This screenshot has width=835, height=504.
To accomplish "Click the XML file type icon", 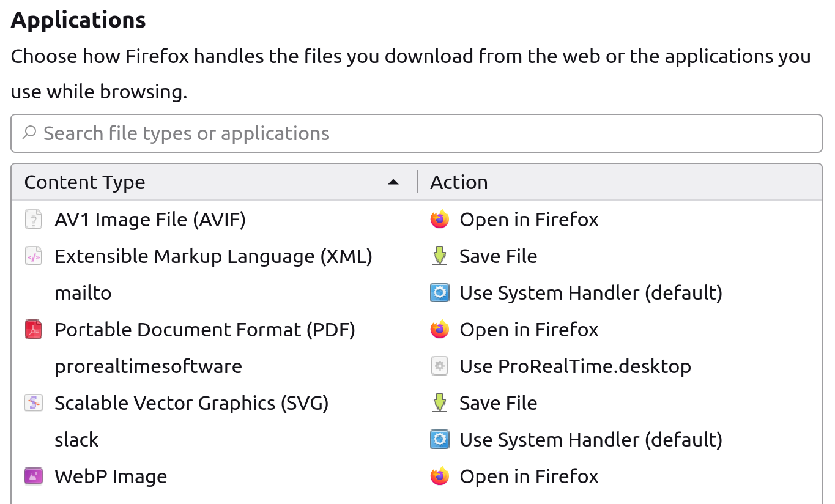I will coord(34,256).
